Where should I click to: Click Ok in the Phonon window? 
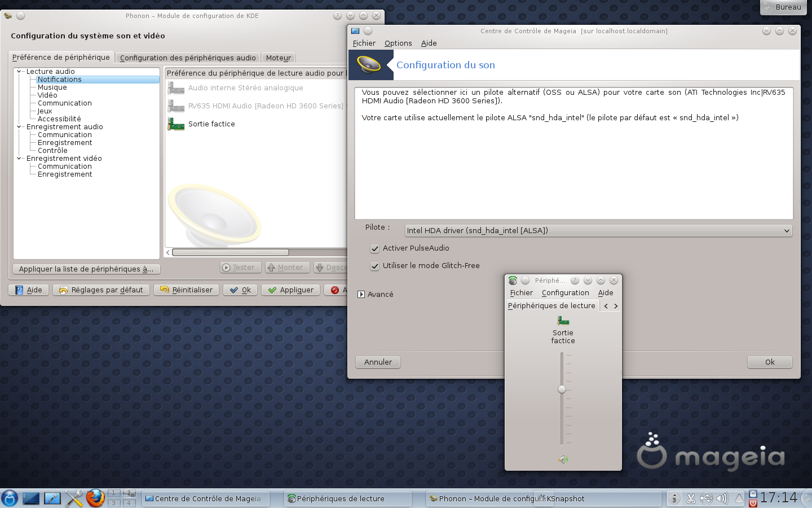[x=240, y=290]
